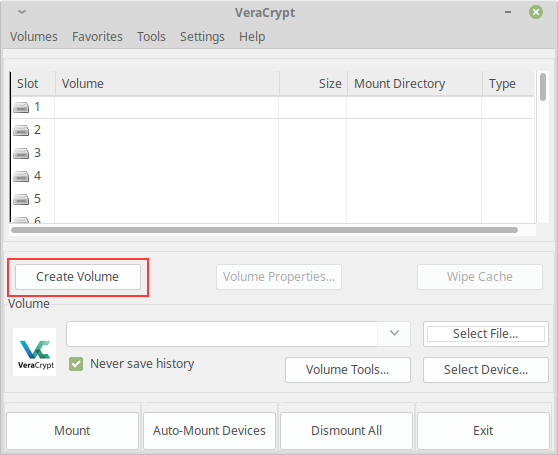This screenshot has height=455, width=558.
Task: Select slot number 1 row text
Action: click(37, 107)
